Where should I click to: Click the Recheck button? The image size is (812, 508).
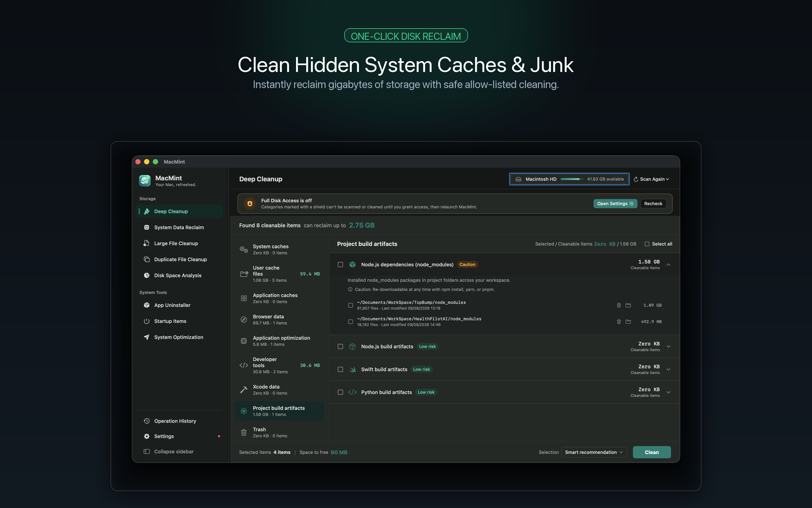(x=653, y=203)
